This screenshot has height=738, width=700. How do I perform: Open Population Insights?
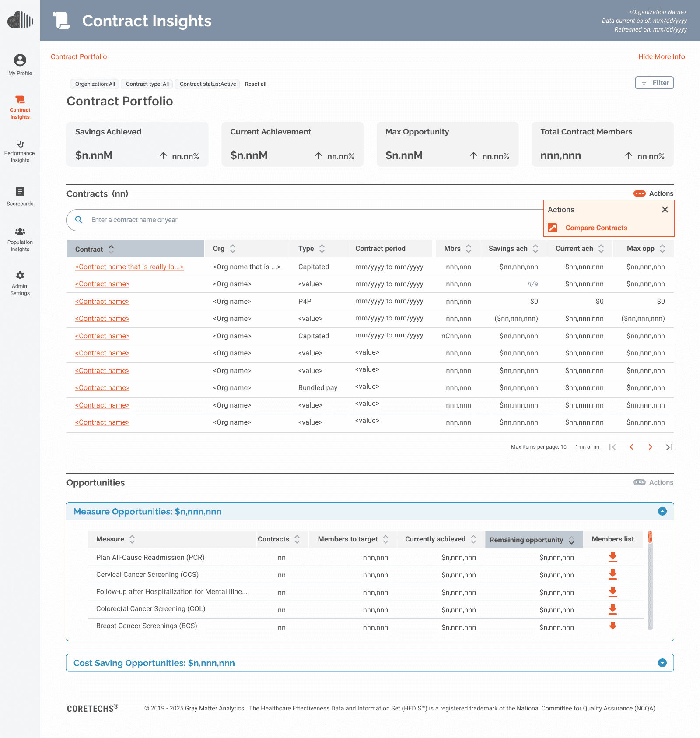pos(20,240)
